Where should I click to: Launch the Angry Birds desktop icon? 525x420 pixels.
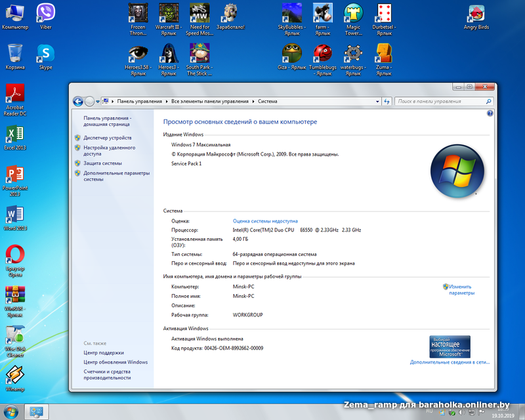pos(476,16)
